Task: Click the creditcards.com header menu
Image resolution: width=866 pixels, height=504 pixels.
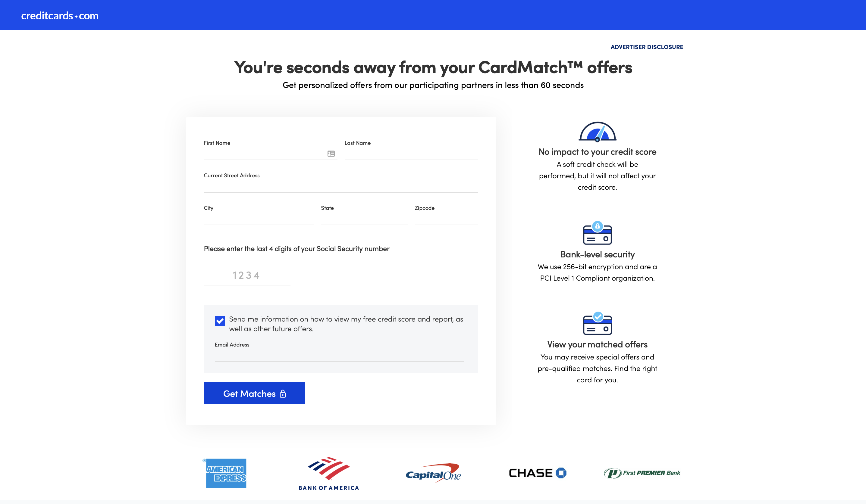Action: point(60,14)
